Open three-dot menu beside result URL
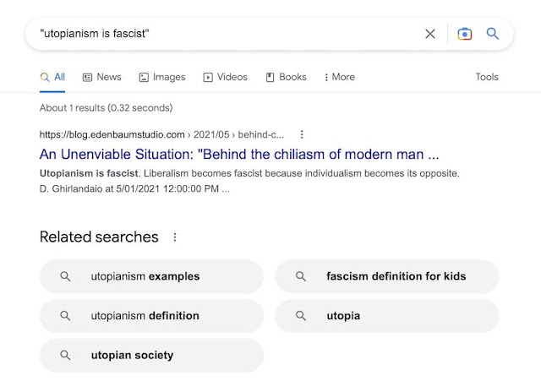 tap(302, 133)
